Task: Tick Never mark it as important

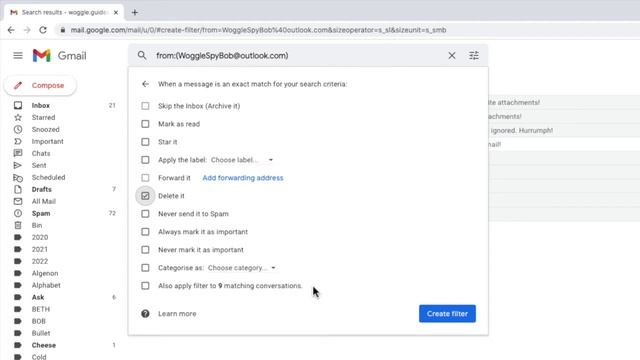Action: [x=145, y=250]
